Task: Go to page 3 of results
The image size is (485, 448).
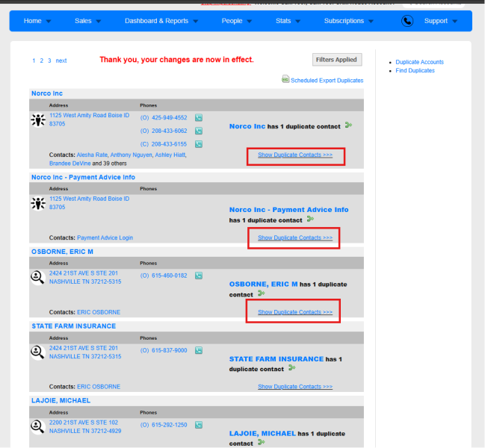Action: (49, 60)
